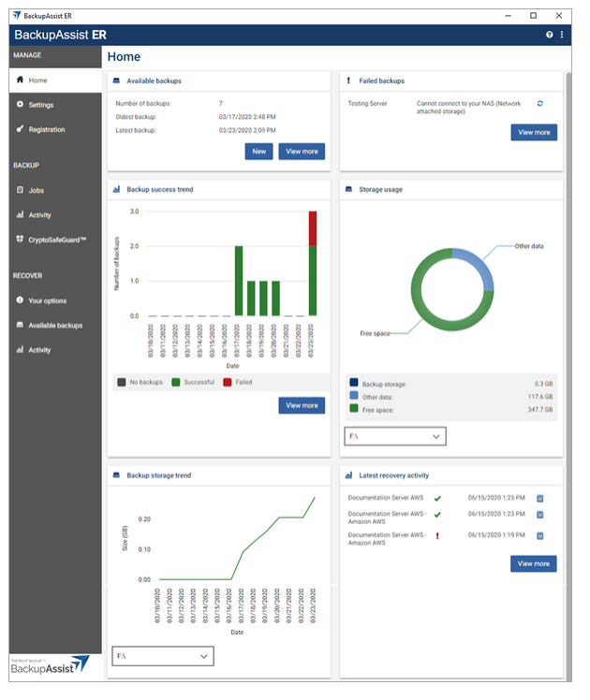The height and width of the screenshot is (700, 590).
Task: Open report icon for 1:25 PM recovery
Action: pos(540,499)
